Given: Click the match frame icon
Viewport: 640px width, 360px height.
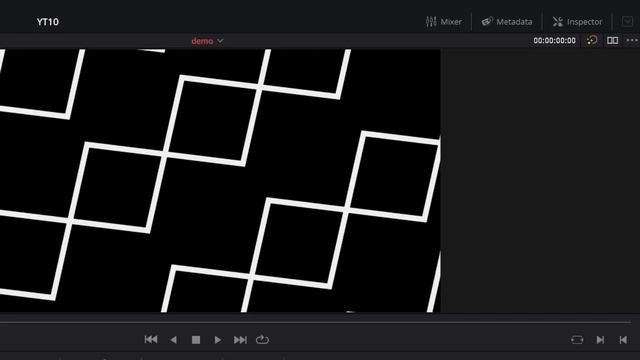Looking at the screenshot, I should 577,340.
